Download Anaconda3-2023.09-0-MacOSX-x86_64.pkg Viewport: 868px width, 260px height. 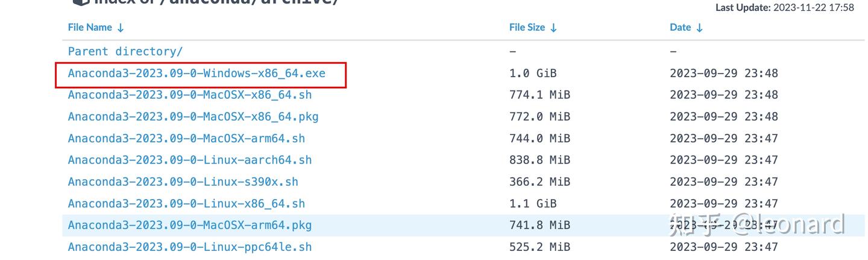[193, 116]
